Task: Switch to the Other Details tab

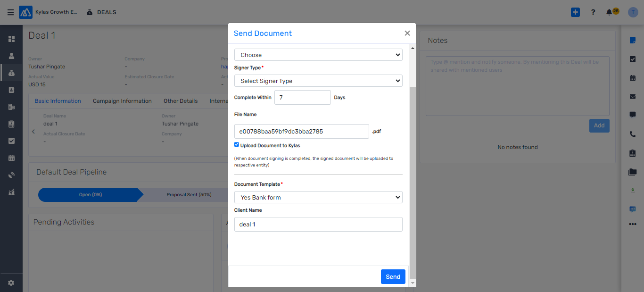Action: pyautogui.click(x=181, y=100)
